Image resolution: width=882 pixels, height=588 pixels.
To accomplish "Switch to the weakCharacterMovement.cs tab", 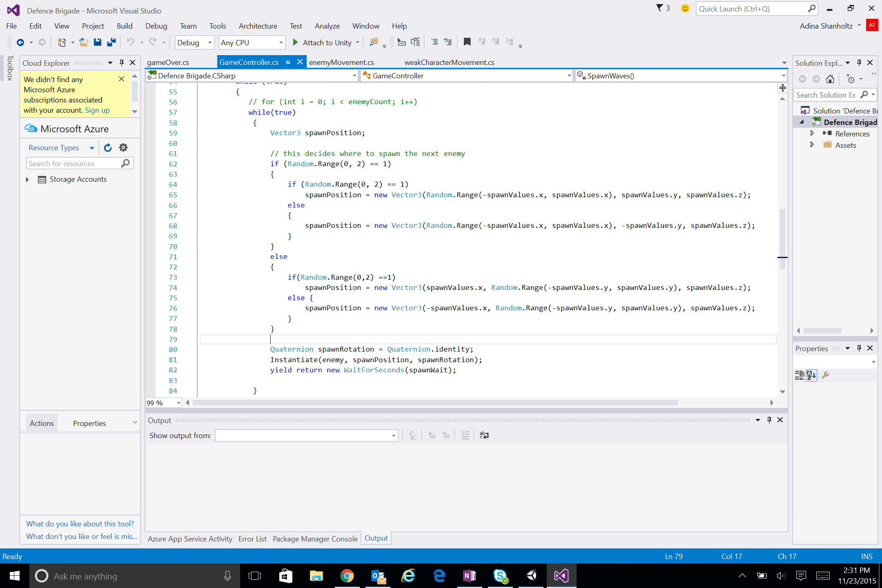I will click(449, 62).
